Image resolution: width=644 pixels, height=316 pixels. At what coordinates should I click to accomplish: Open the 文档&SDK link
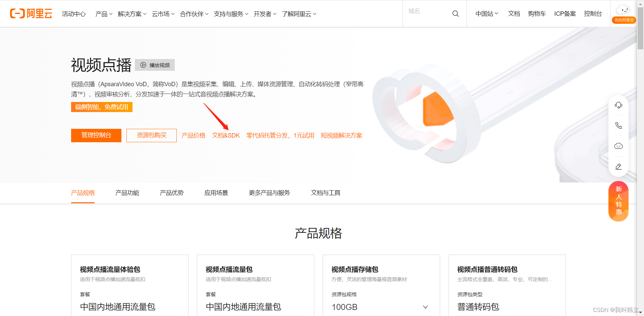(x=226, y=136)
